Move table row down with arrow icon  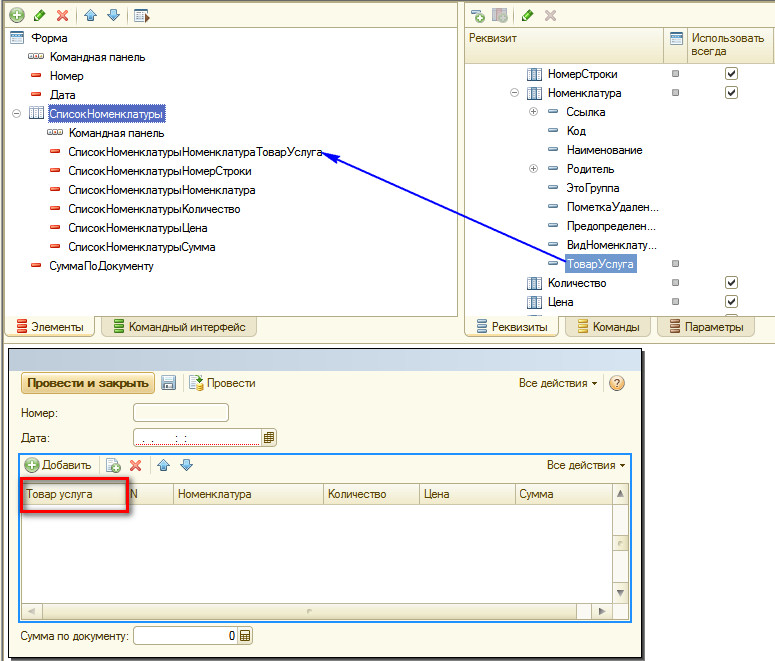pos(186,465)
